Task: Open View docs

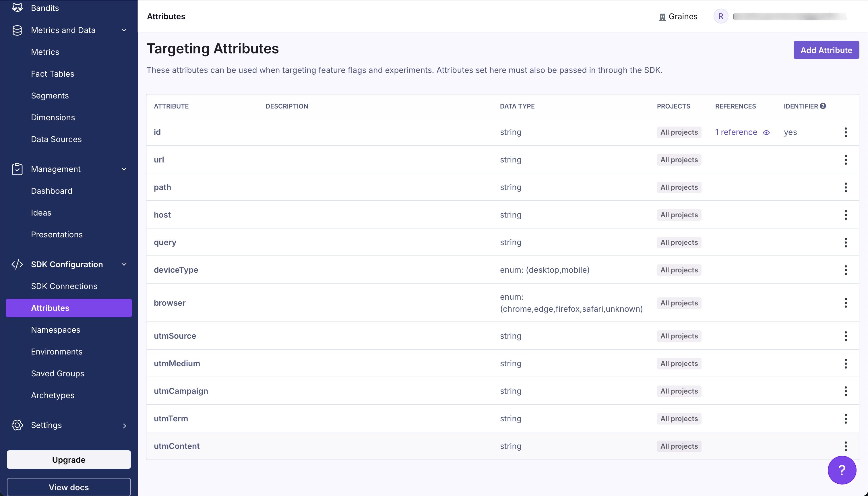Action: point(69,487)
